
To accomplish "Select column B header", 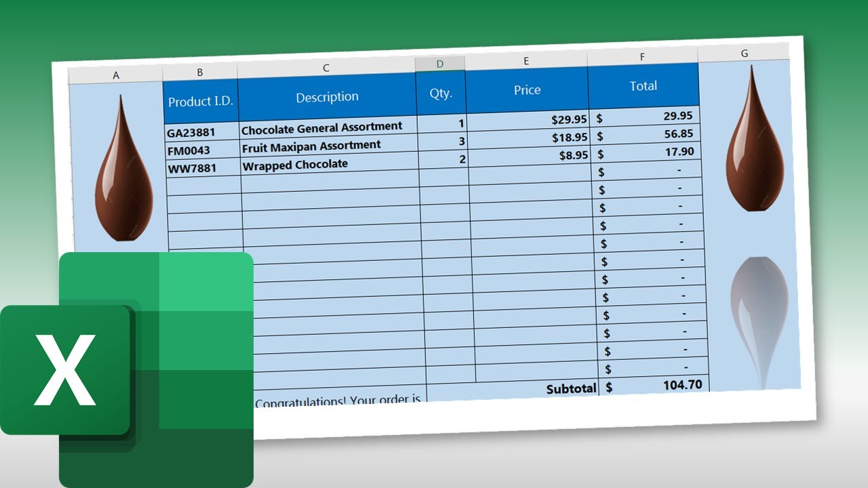I will (x=200, y=72).
